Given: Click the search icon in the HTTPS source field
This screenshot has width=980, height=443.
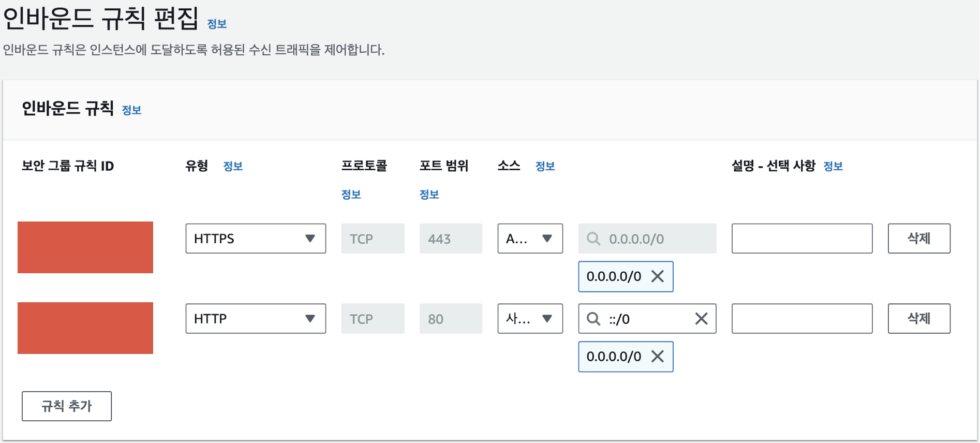Looking at the screenshot, I should click(593, 239).
